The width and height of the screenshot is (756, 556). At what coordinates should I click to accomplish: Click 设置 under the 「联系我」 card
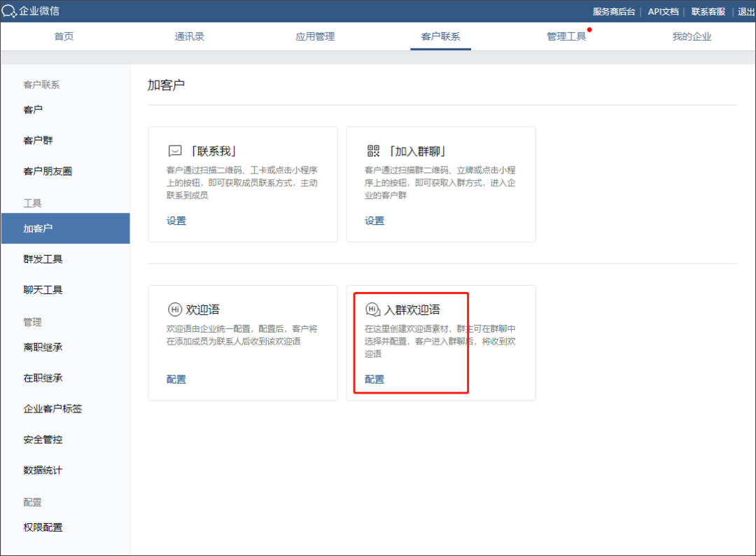click(x=176, y=220)
